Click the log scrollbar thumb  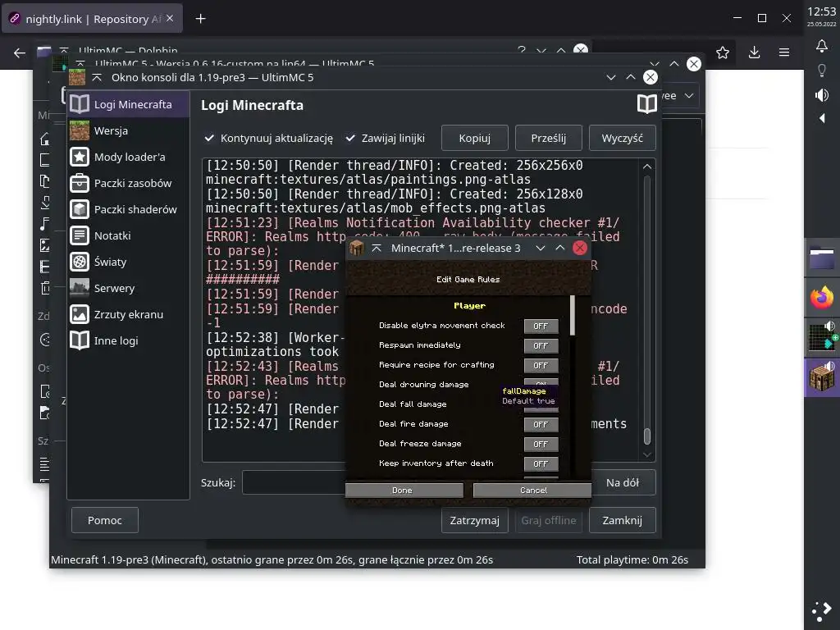[x=647, y=436]
